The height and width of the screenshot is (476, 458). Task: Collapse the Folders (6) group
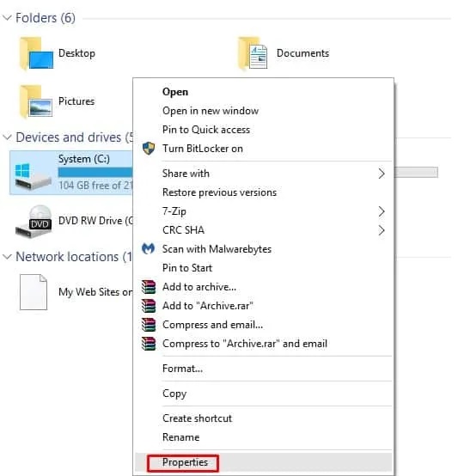(x=7, y=17)
